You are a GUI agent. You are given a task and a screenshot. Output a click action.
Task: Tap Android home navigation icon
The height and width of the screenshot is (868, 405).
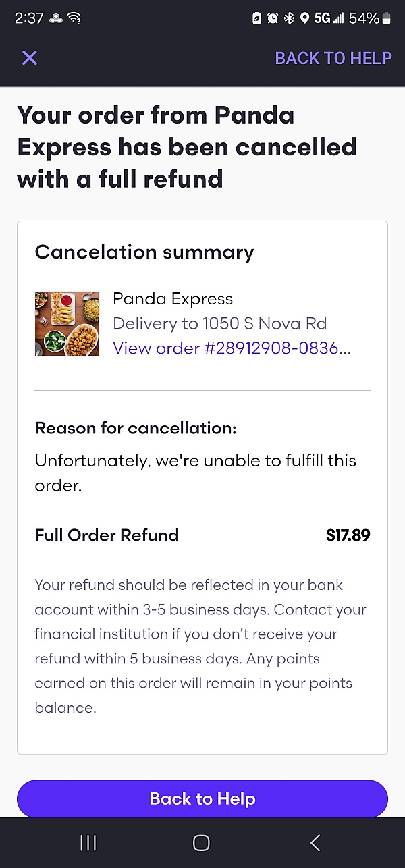pyautogui.click(x=201, y=842)
